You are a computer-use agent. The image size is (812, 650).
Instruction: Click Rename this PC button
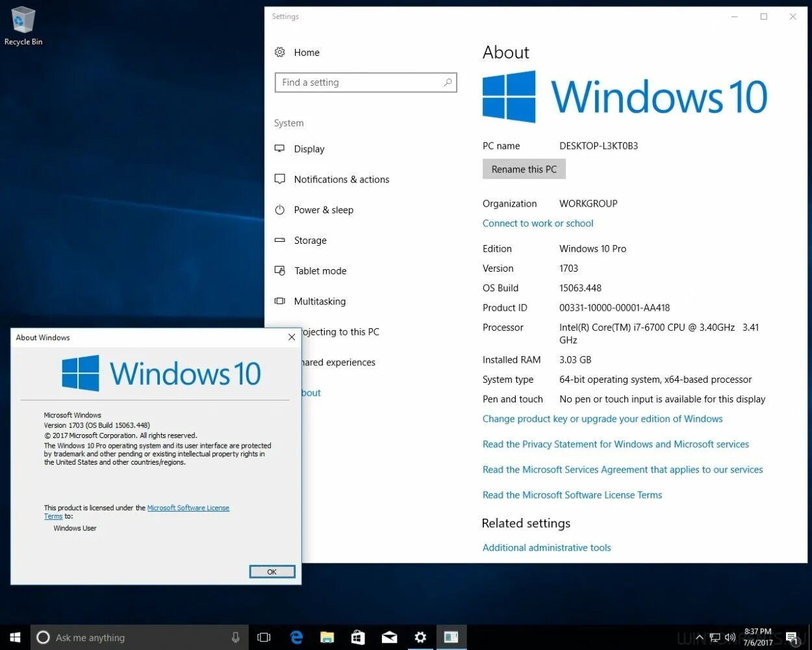tap(524, 169)
